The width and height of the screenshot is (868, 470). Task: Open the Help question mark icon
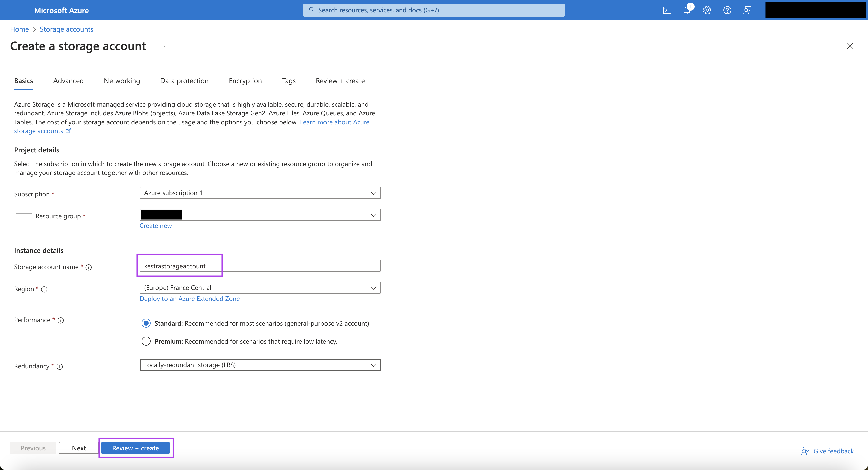(x=727, y=10)
